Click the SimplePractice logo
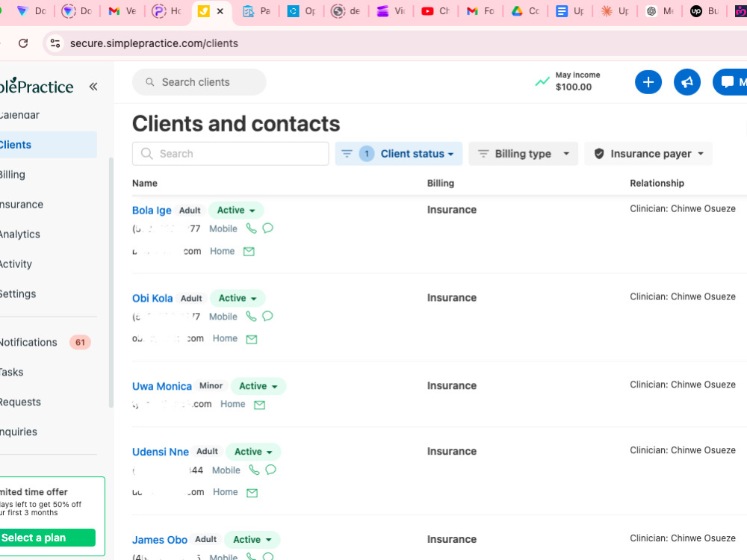Image resolution: width=747 pixels, height=560 pixels. [37, 86]
